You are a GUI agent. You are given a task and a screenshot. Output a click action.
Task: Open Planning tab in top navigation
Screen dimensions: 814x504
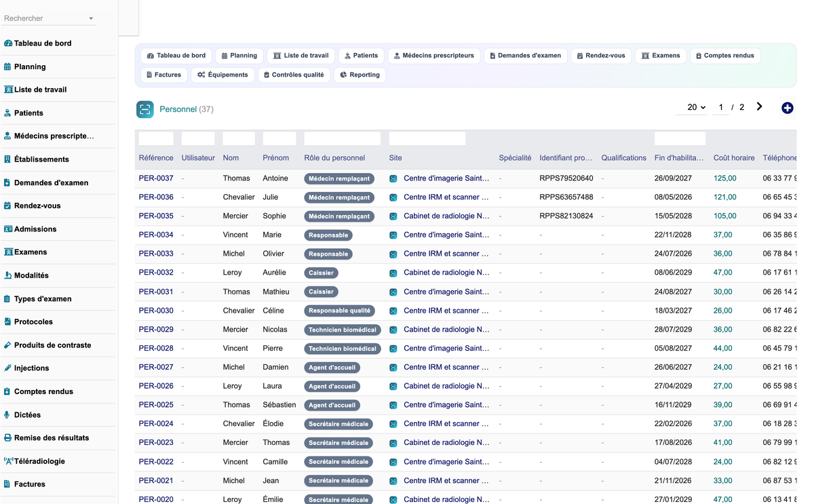tap(239, 56)
